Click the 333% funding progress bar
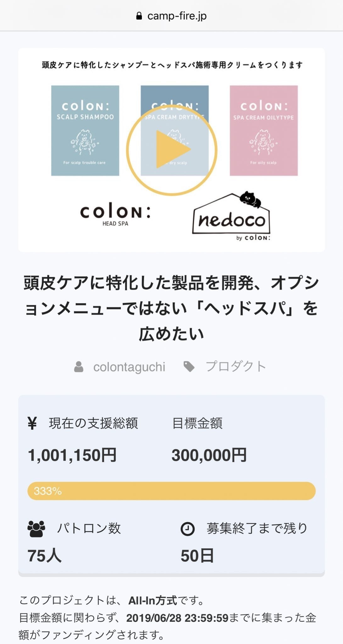Screen dimensions: 343x644 (171, 491)
